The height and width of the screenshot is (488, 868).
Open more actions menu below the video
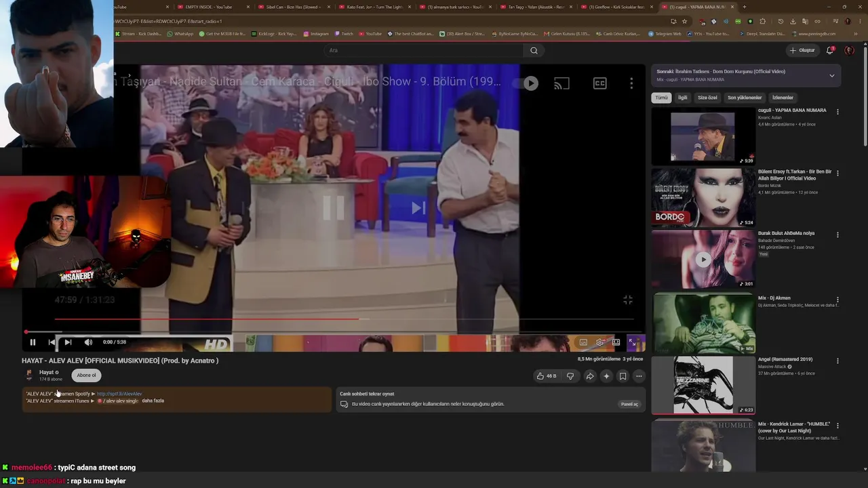pyautogui.click(x=639, y=376)
